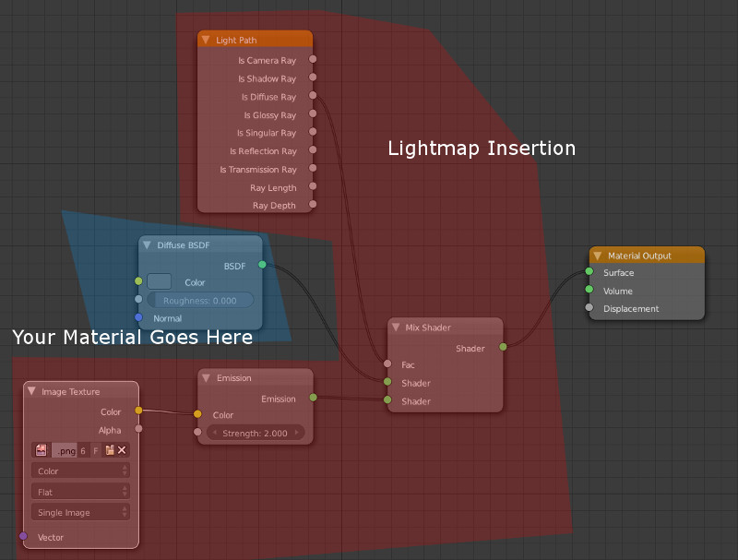The image size is (738, 560).
Task: Click the Mix Shader Fac input socket
Action: coord(387,363)
